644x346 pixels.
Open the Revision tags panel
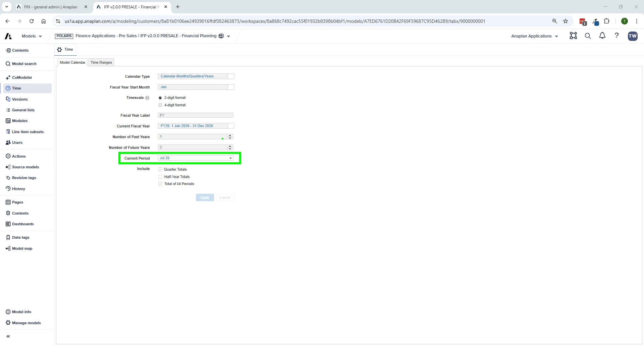click(x=24, y=178)
